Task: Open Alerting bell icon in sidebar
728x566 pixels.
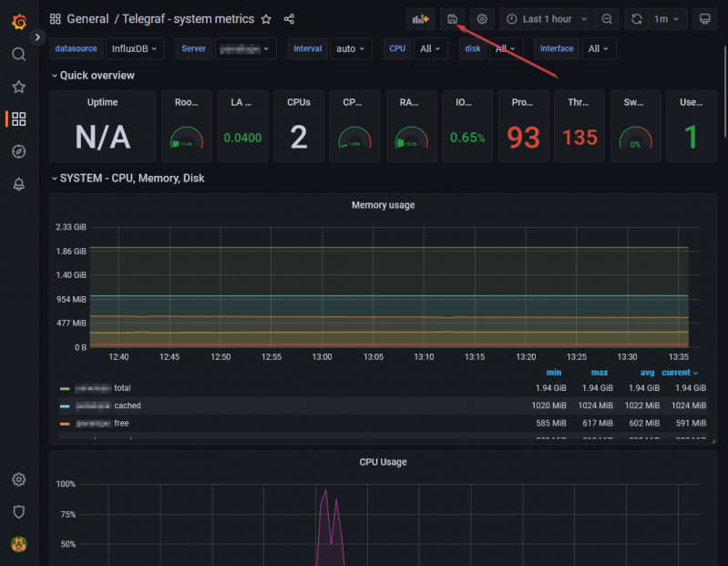Action: [x=18, y=184]
